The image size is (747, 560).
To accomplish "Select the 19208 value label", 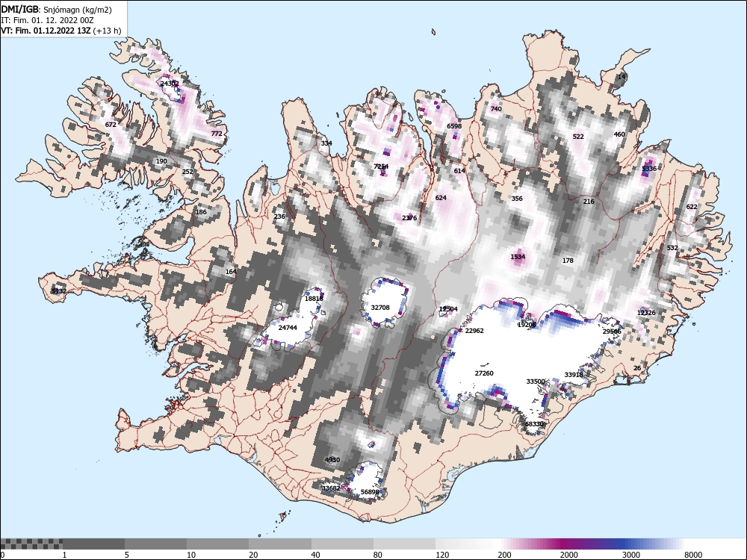I will [527, 324].
